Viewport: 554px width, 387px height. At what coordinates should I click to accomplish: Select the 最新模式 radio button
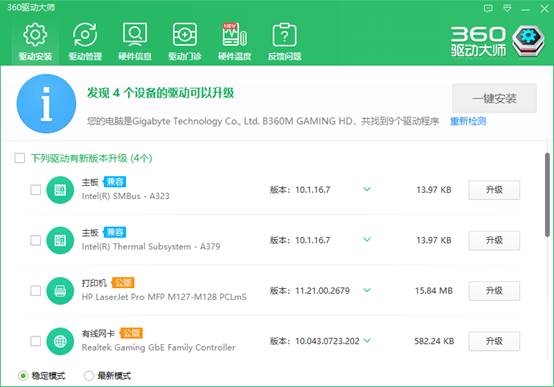89,375
